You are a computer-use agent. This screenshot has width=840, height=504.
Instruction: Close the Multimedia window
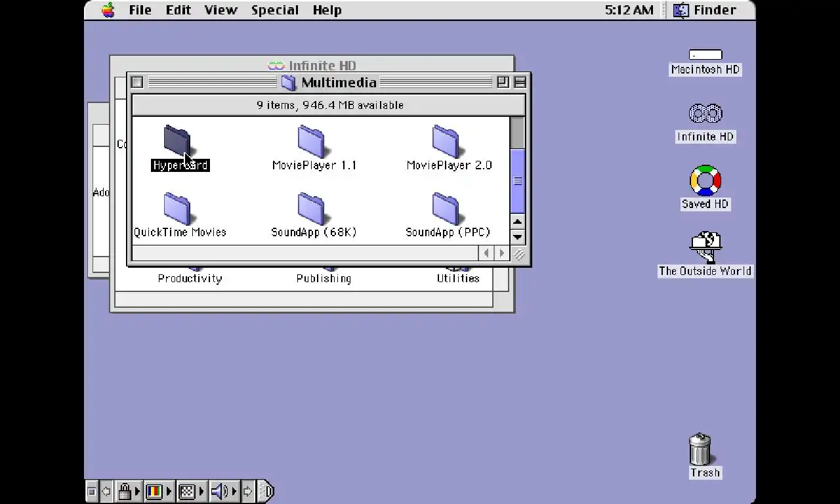pos(137,82)
